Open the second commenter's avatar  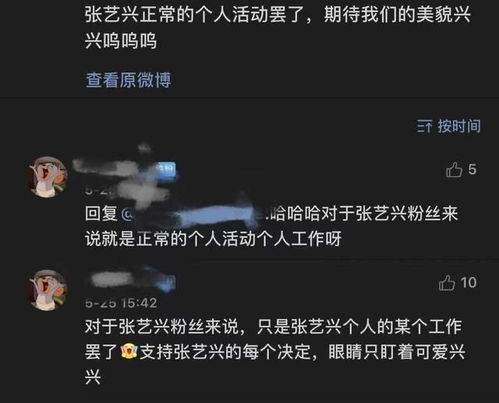(x=47, y=289)
